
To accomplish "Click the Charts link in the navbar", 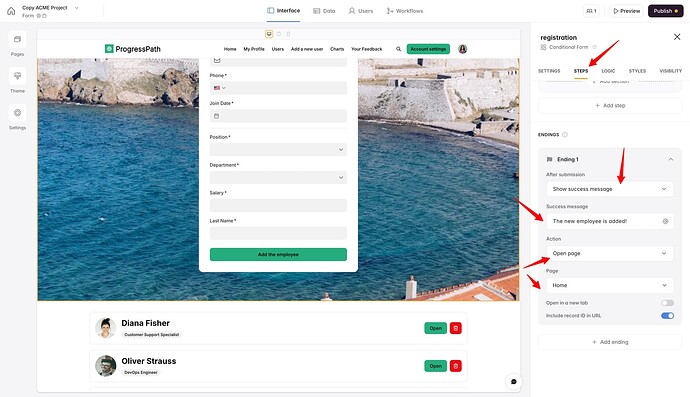I will (337, 49).
